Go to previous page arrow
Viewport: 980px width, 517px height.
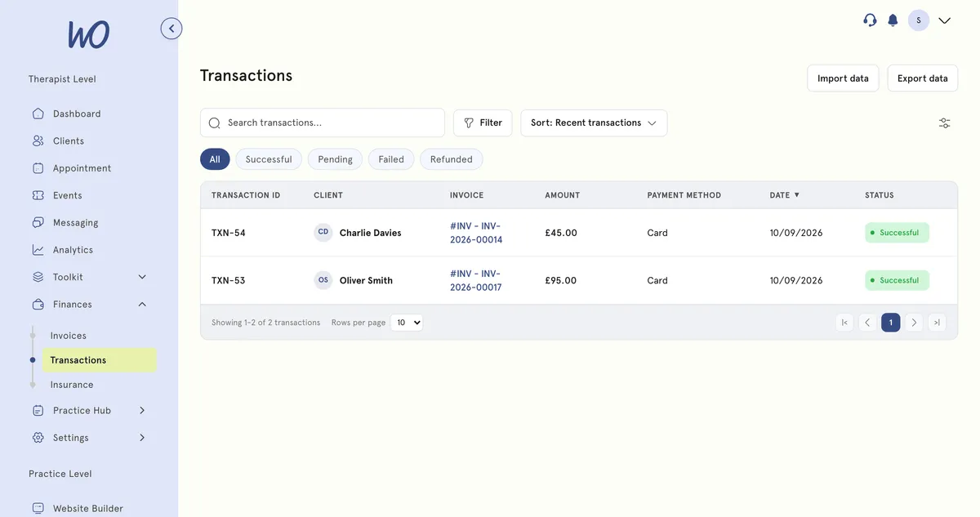(x=867, y=323)
